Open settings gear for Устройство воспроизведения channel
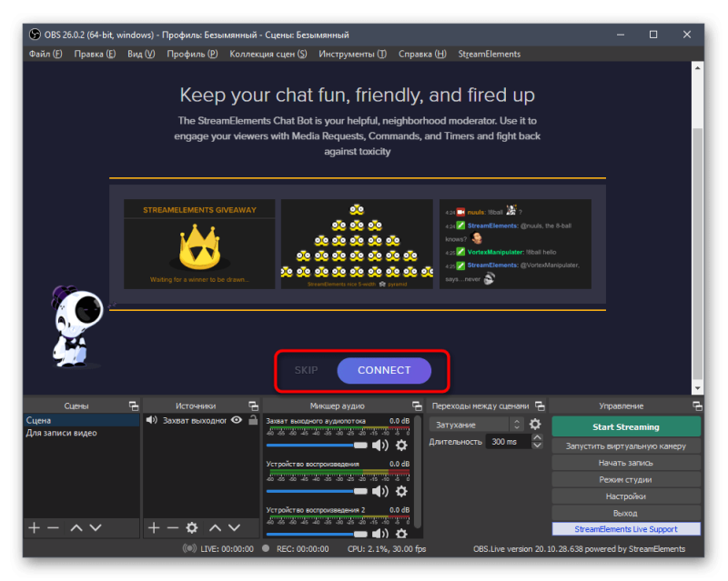Screen dimensions: 728x581 pos(401,491)
